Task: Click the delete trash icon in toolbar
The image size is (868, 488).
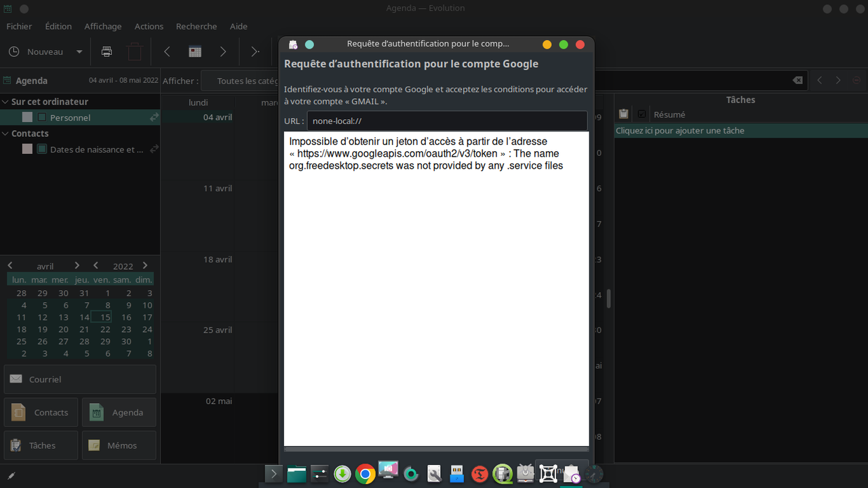Action: [x=135, y=52]
